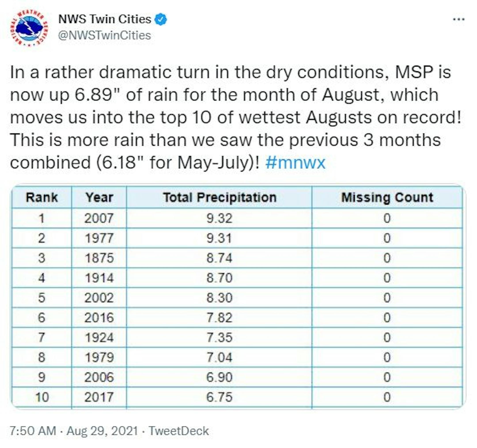Select the 1875 year cell
The width and height of the screenshot is (477, 448).
pos(99,258)
